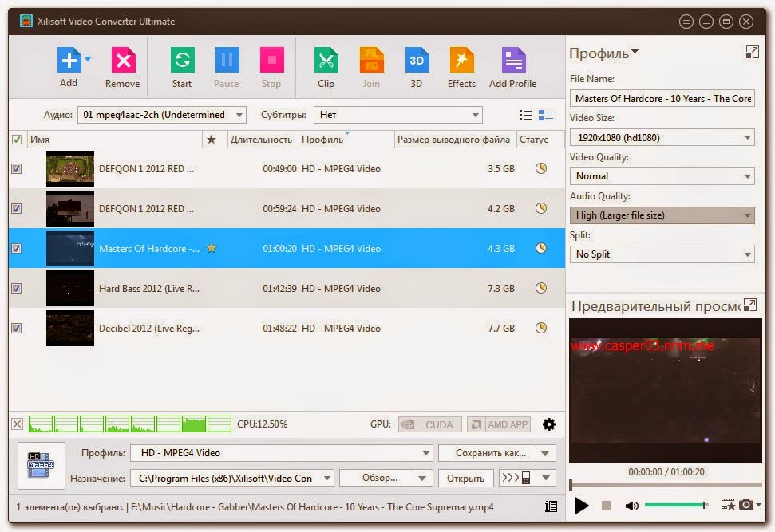The height and width of the screenshot is (532, 775).
Task: Select the 00:49:00 DEFQON 1 row name
Action: [x=146, y=169]
